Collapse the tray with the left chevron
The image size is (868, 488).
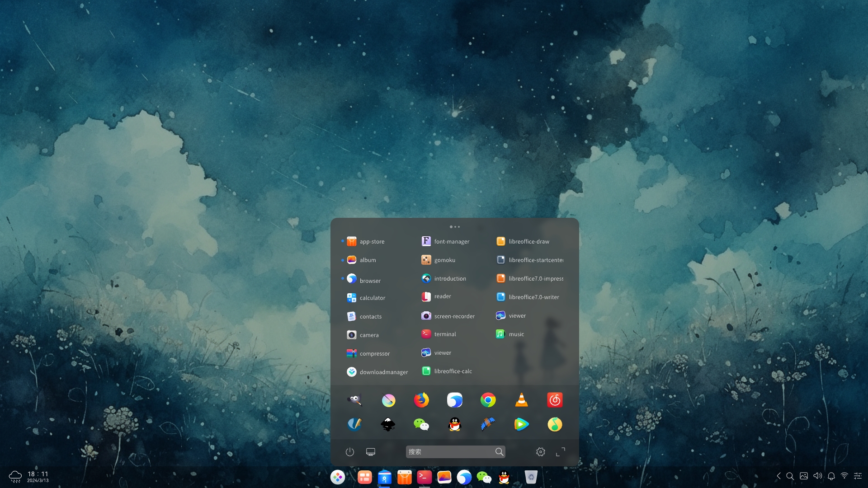pyautogui.click(x=778, y=476)
